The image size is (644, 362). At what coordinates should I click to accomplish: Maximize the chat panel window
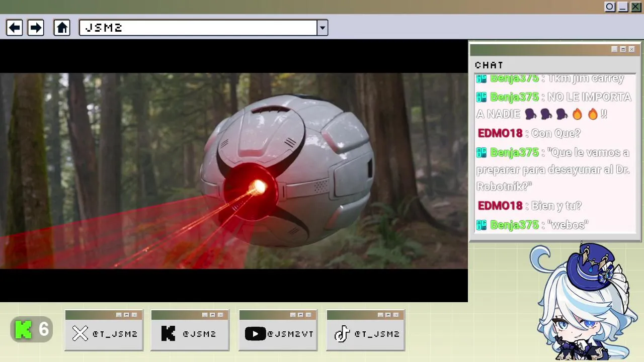pyautogui.click(x=623, y=49)
